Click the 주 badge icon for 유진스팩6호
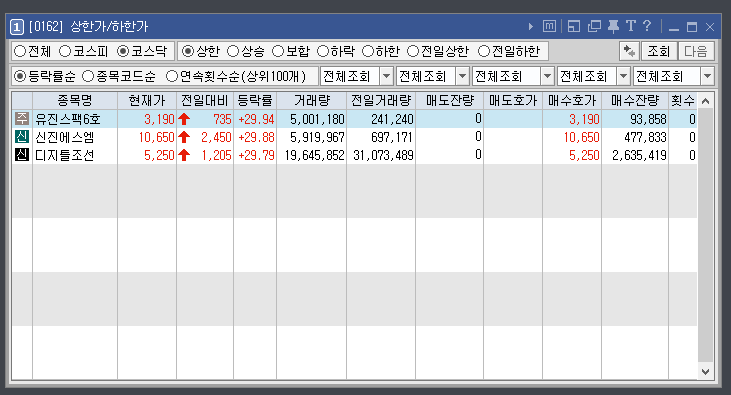This screenshot has width=731, height=395. click(x=22, y=118)
